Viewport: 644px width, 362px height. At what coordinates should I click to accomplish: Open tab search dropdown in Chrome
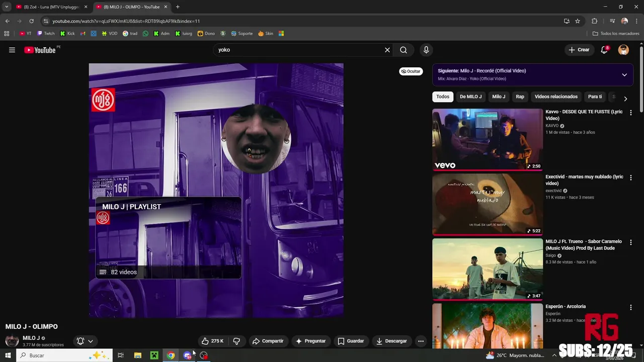[x=7, y=7]
